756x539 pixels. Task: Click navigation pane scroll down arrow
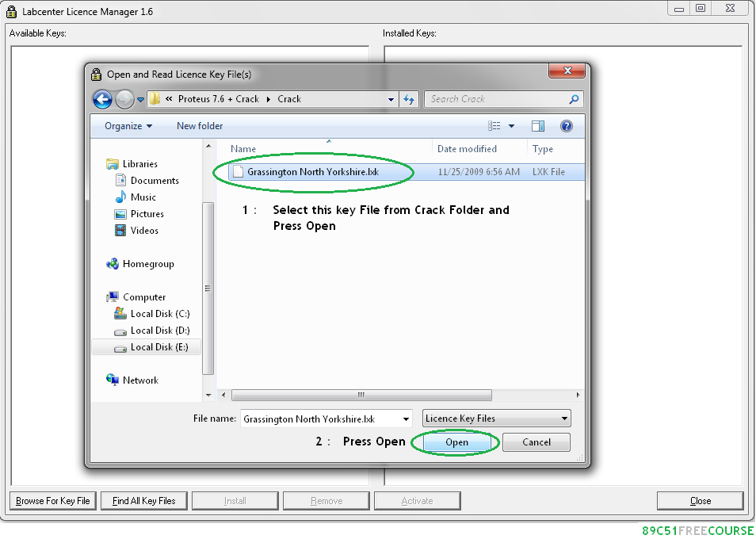[208, 395]
